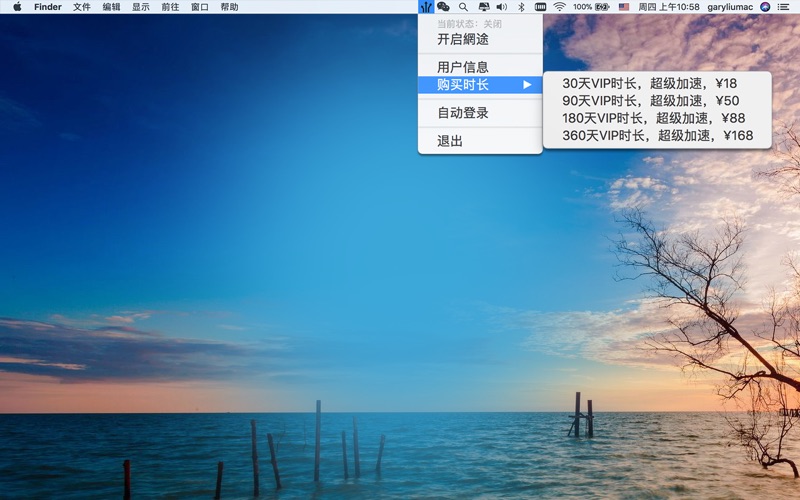This screenshot has height=500, width=800.
Task: Open Notification Center list icon
Action: (783, 7)
